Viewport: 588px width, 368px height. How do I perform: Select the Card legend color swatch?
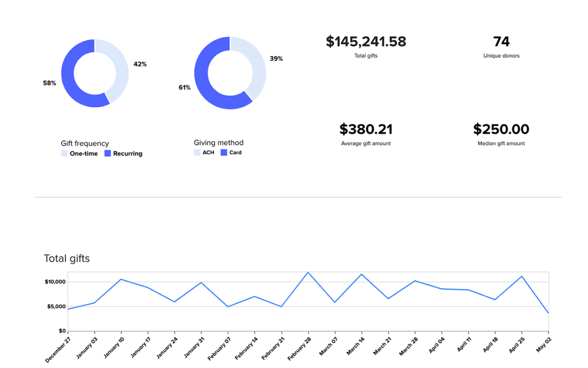pos(224,151)
